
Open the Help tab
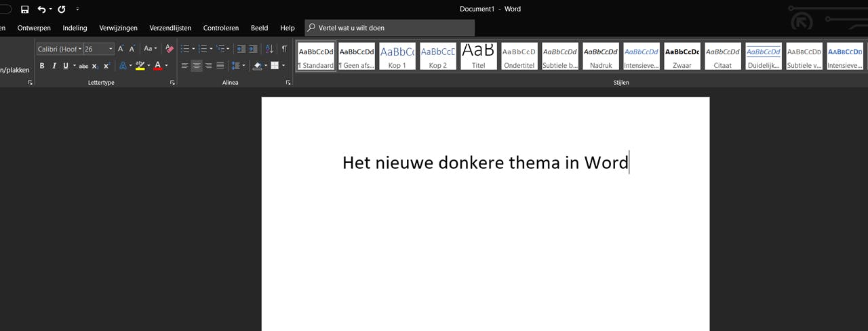tap(288, 28)
